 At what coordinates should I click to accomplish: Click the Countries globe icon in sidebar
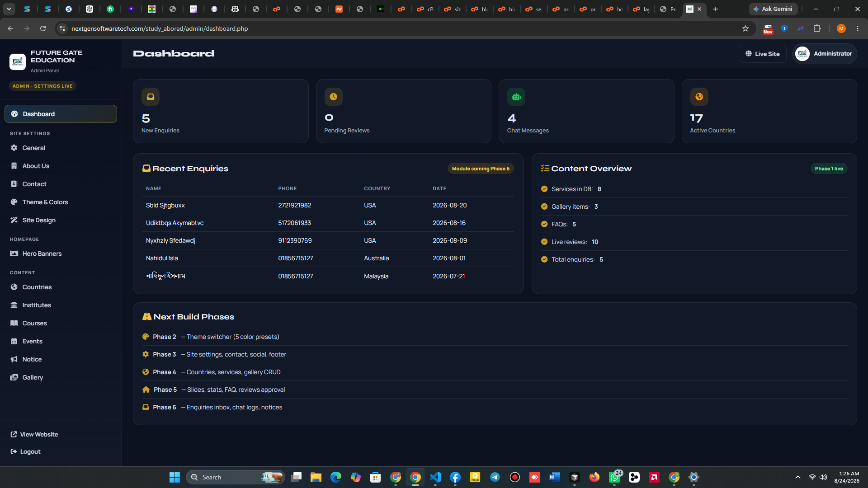14,287
